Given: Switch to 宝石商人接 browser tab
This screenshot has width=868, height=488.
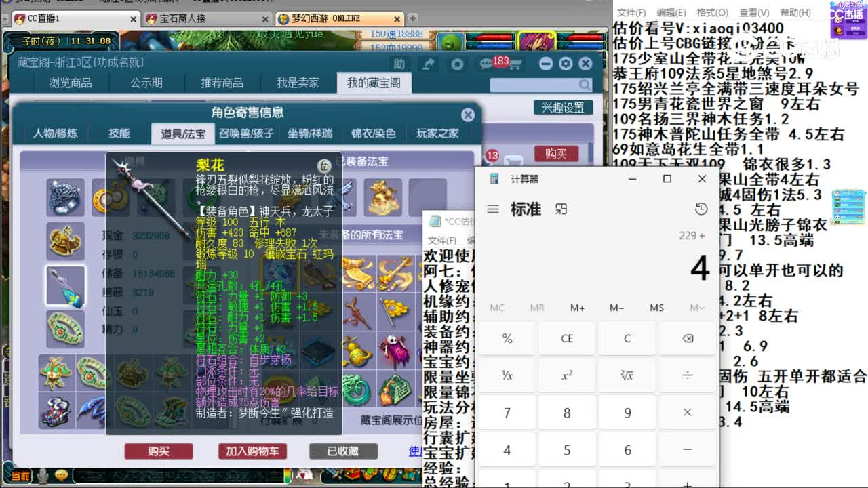Looking at the screenshot, I should tap(205, 18).
